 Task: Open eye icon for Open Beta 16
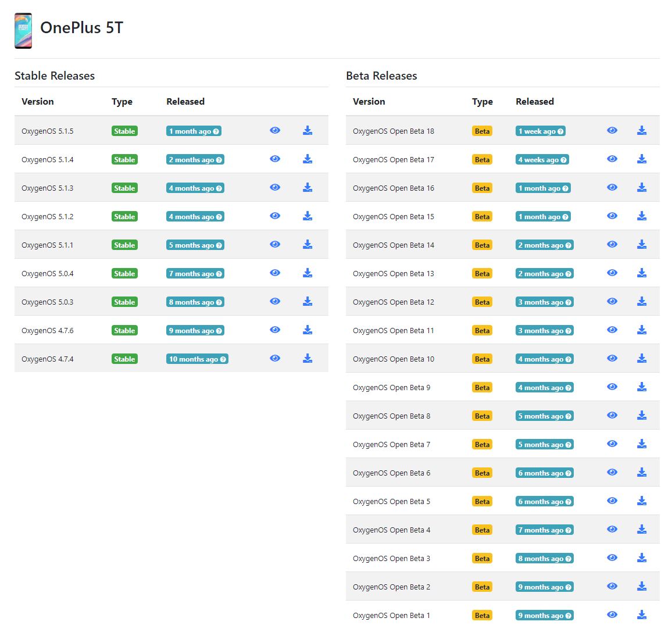pos(612,187)
